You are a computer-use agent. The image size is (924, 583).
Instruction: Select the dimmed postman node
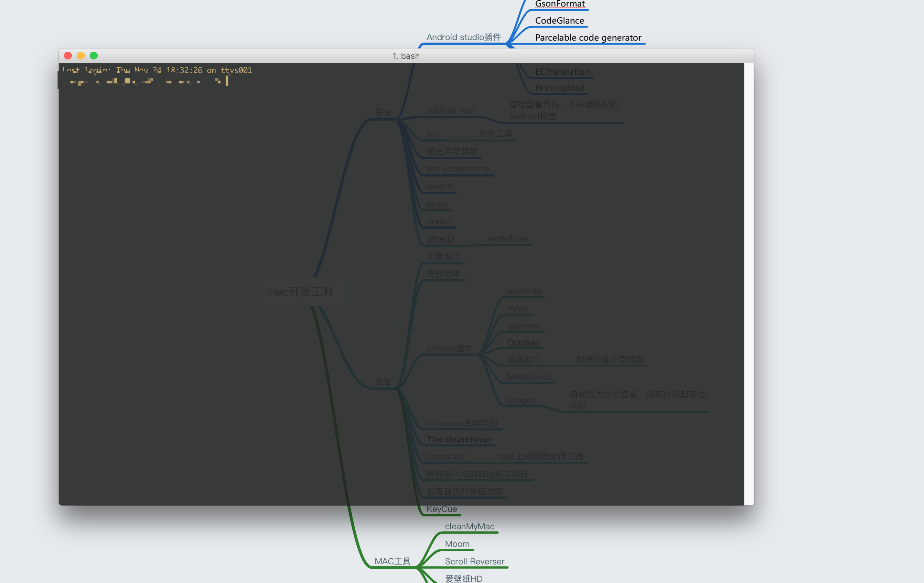click(524, 291)
